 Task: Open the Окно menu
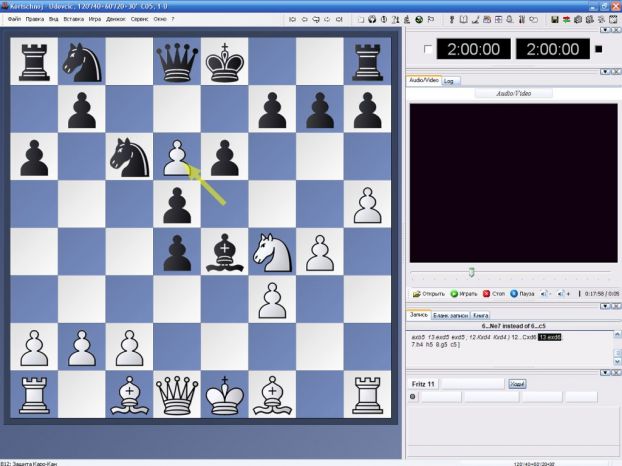(160, 19)
